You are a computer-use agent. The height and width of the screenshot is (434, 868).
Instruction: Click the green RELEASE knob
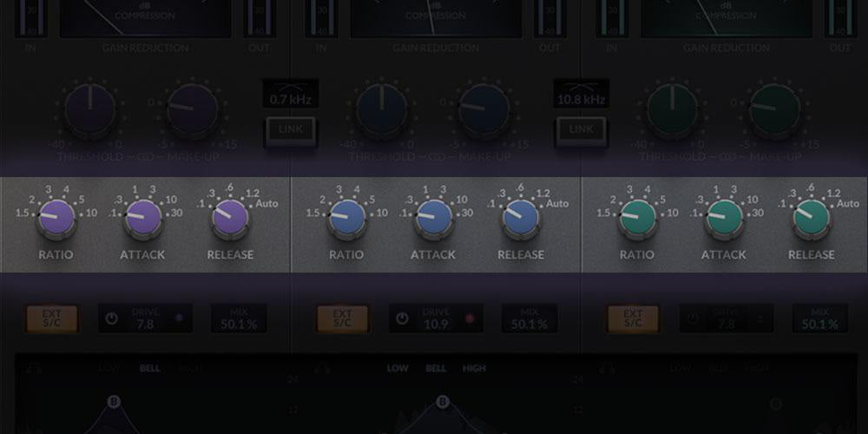[812, 217]
